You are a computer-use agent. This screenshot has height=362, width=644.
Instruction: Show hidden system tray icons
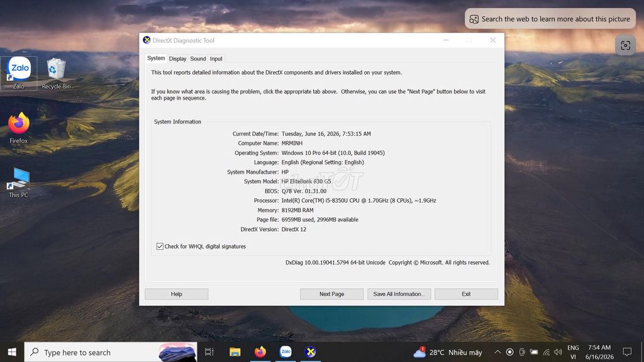[497, 352]
